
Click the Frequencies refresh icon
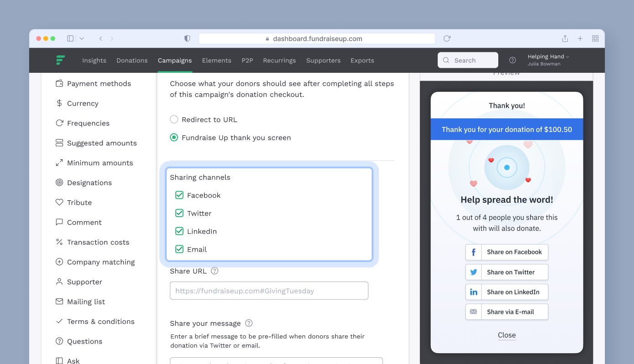point(59,123)
